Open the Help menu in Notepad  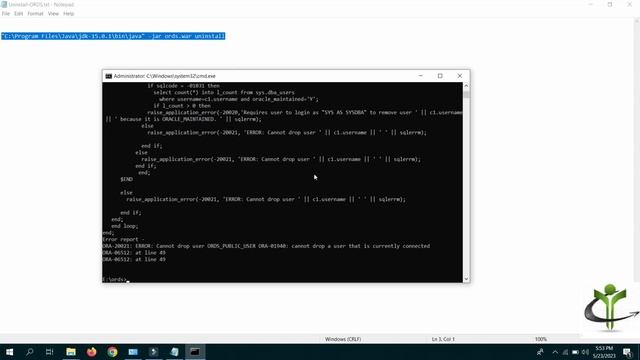coord(69,13)
